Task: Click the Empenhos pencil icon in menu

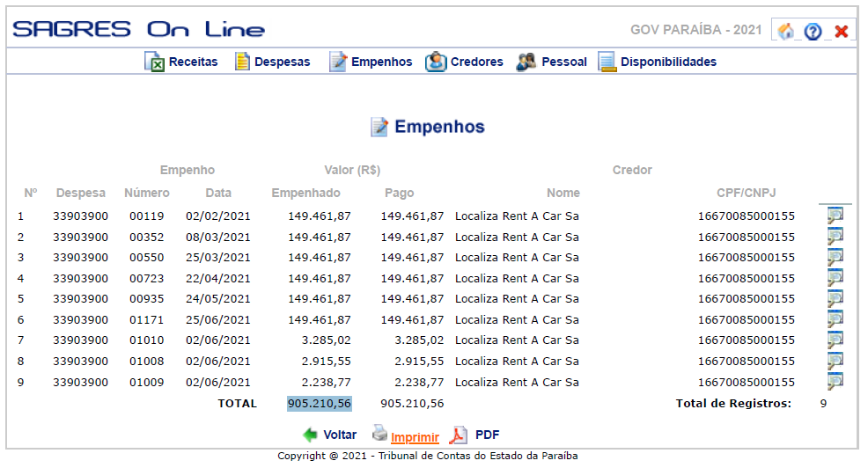Action: (338, 62)
